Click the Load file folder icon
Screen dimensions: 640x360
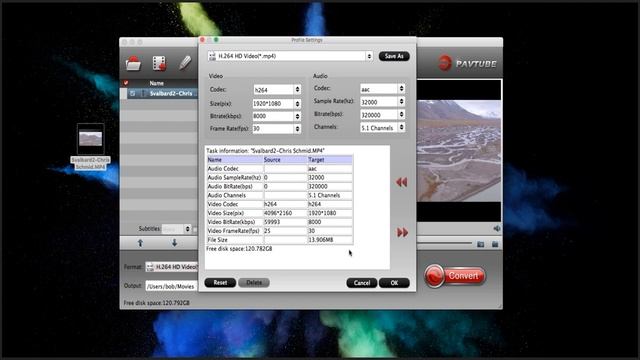(x=133, y=63)
